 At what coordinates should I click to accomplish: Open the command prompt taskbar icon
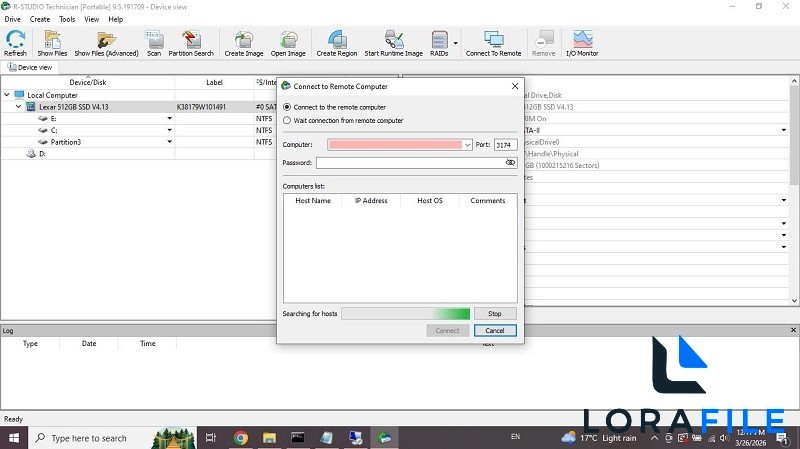[x=298, y=438]
